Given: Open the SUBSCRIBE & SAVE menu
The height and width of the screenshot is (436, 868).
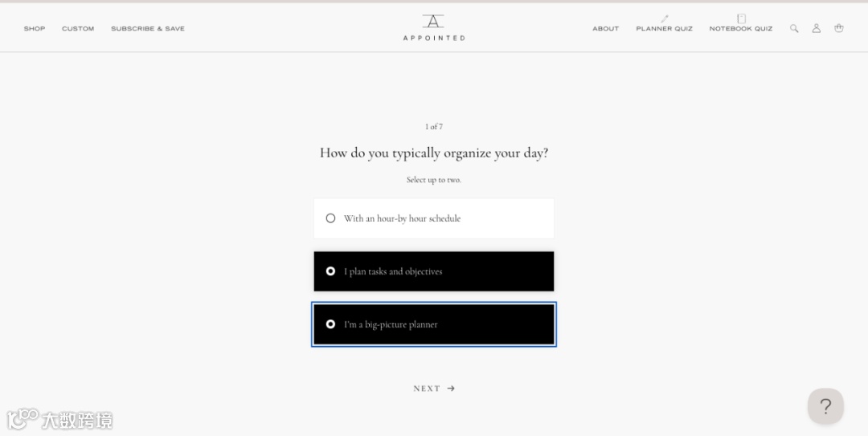Looking at the screenshot, I should pyautogui.click(x=148, y=29).
